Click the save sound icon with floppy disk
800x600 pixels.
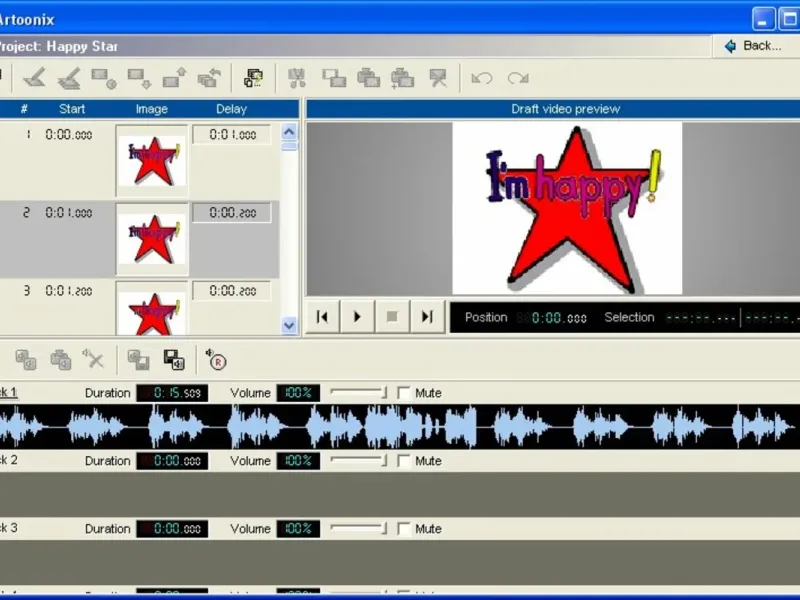point(174,360)
